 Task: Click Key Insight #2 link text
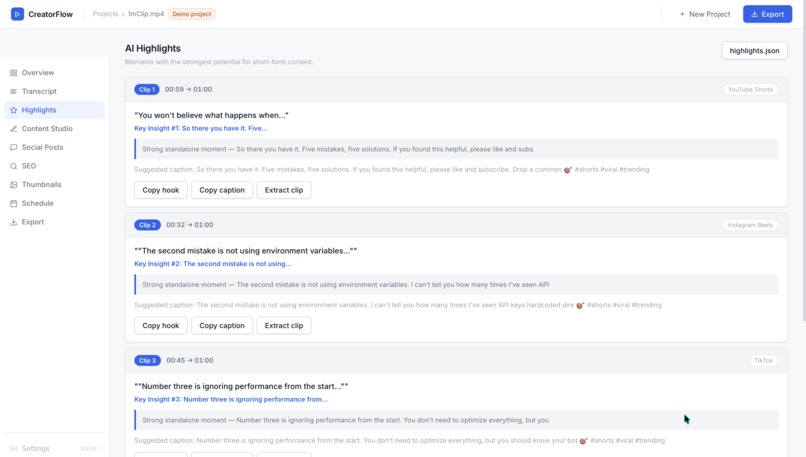tap(213, 264)
